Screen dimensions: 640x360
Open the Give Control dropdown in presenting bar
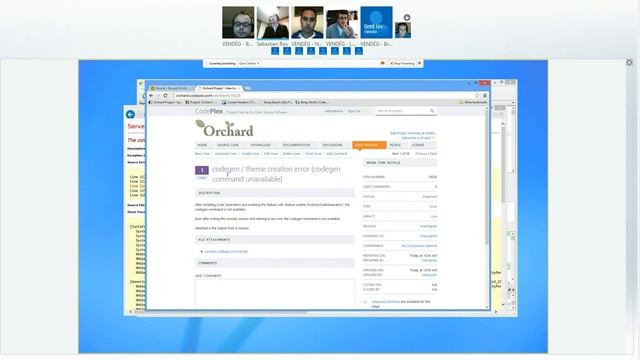[249, 64]
